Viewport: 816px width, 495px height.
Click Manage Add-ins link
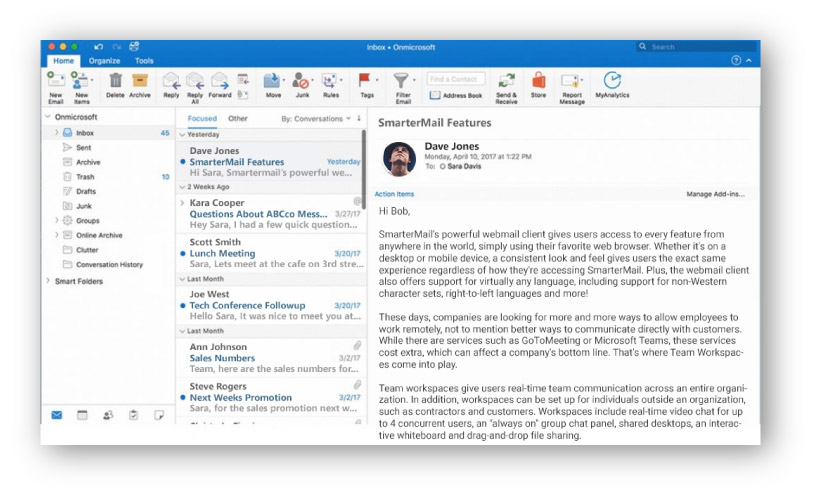point(715,194)
